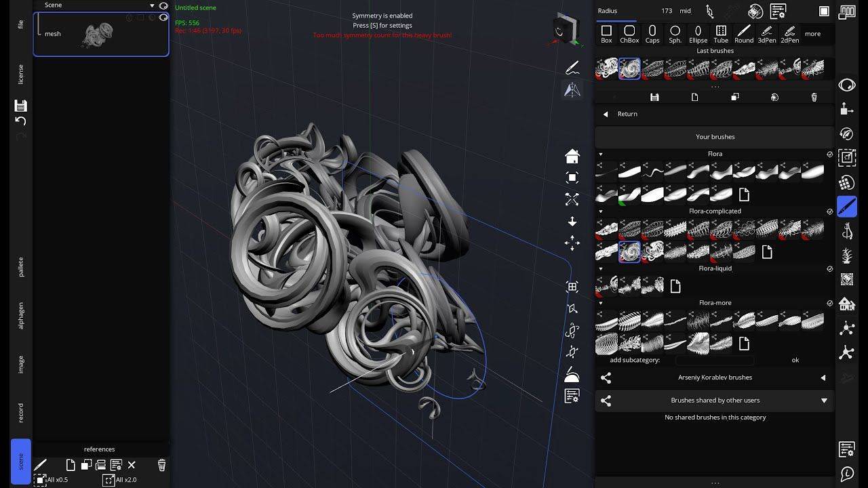Click ok next to add subcategory
The image size is (868, 488).
pyautogui.click(x=795, y=360)
